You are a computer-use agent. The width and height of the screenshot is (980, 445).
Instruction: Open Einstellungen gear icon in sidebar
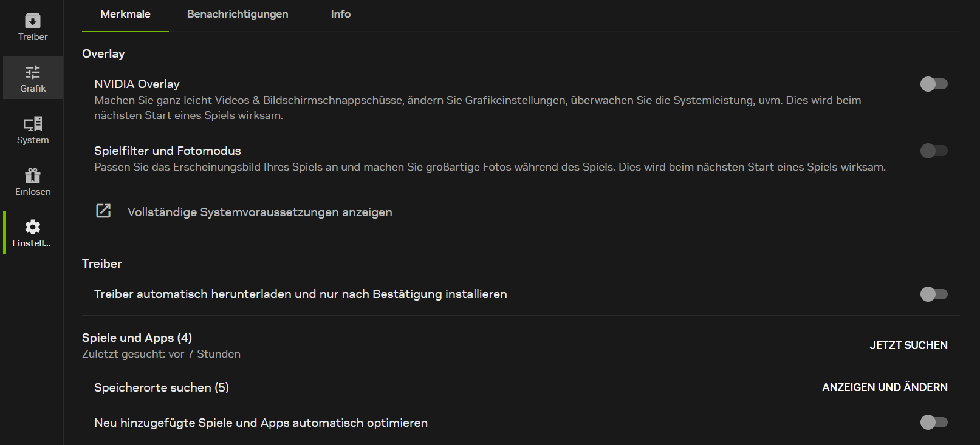[x=33, y=227]
